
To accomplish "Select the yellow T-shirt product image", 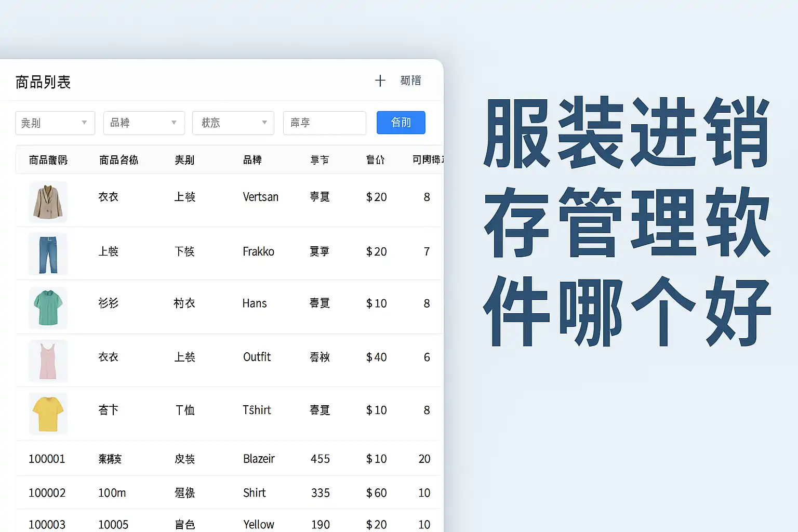I will coord(48,414).
